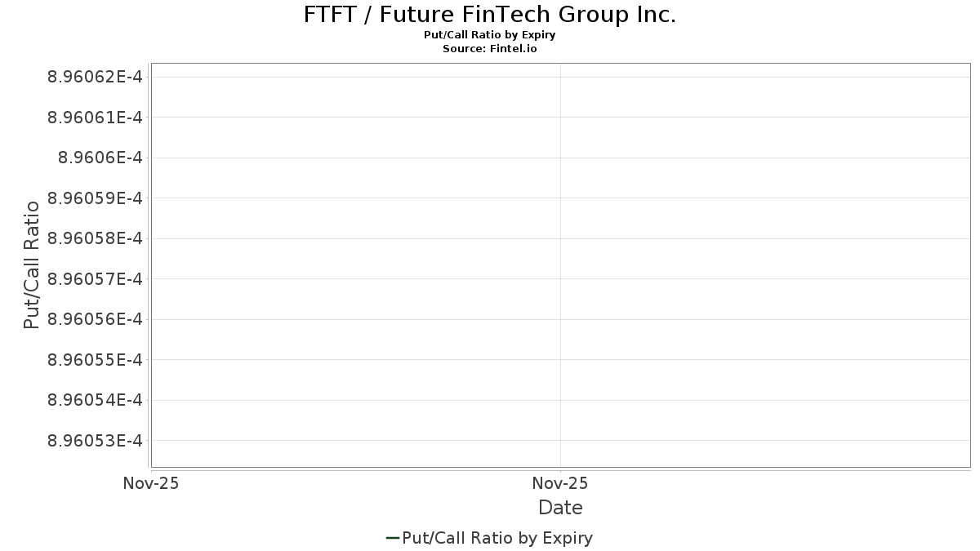Viewport: 980px width, 551px height.
Task: Click the 8.96053E-4 y-axis label
Action: coord(96,441)
